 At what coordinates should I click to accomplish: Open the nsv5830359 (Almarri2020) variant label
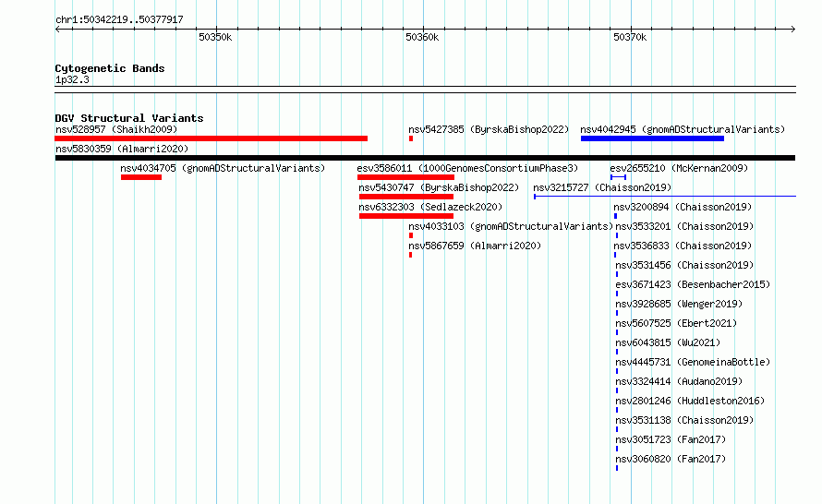[x=122, y=149]
